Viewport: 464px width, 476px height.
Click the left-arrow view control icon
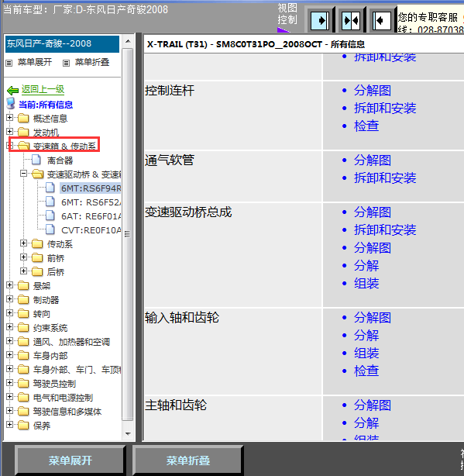382,21
